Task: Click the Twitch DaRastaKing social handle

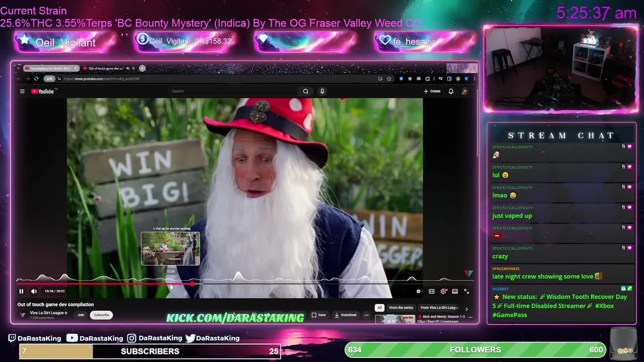Action: 34,338
